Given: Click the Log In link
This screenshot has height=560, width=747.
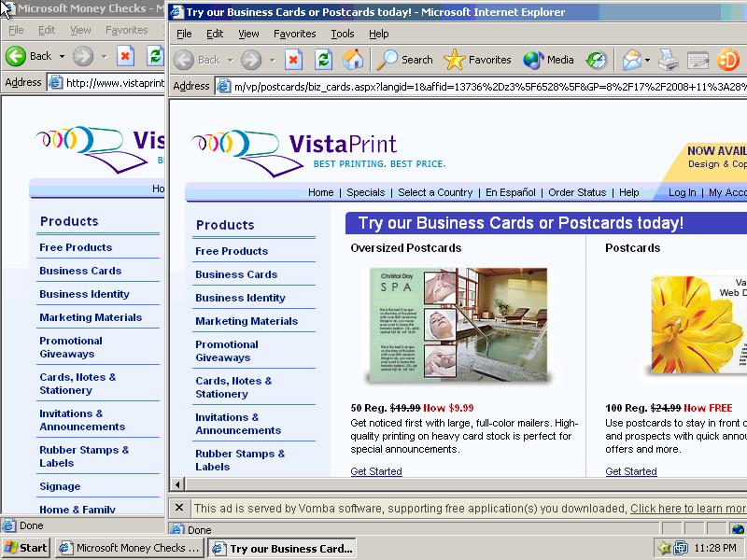Looking at the screenshot, I should tap(682, 192).
